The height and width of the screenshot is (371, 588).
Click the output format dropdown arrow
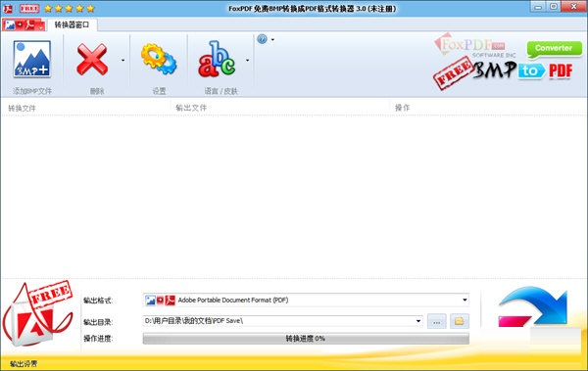point(465,300)
